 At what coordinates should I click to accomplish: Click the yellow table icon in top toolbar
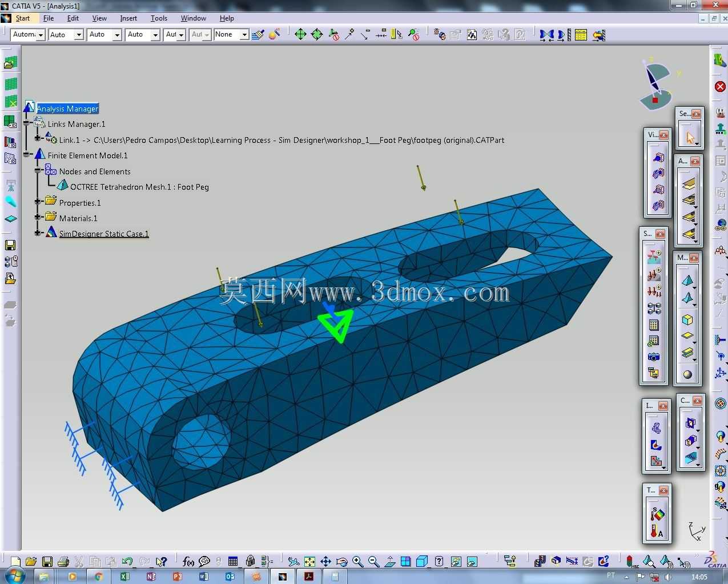tap(581, 35)
